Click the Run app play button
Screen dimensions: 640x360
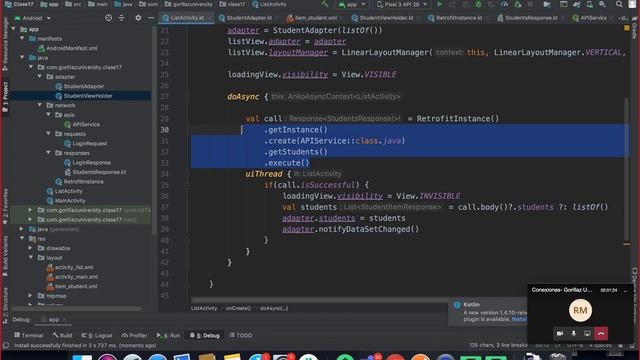coord(440,4)
